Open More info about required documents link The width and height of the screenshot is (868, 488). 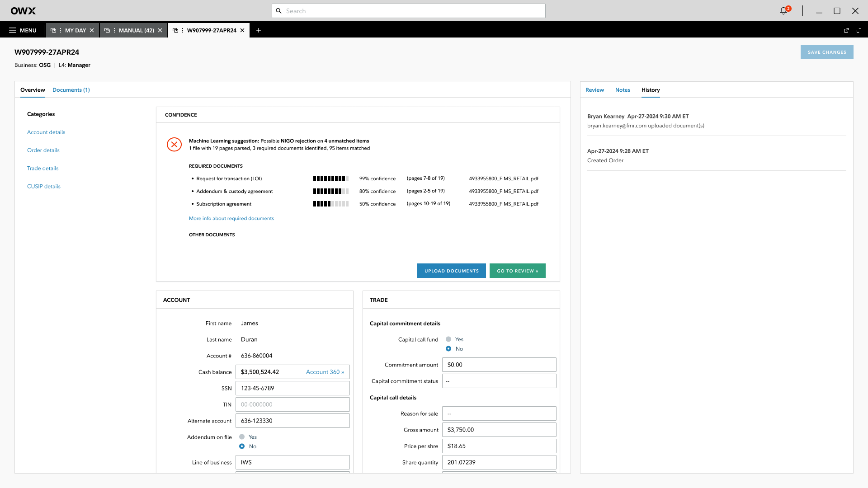(231, 218)
